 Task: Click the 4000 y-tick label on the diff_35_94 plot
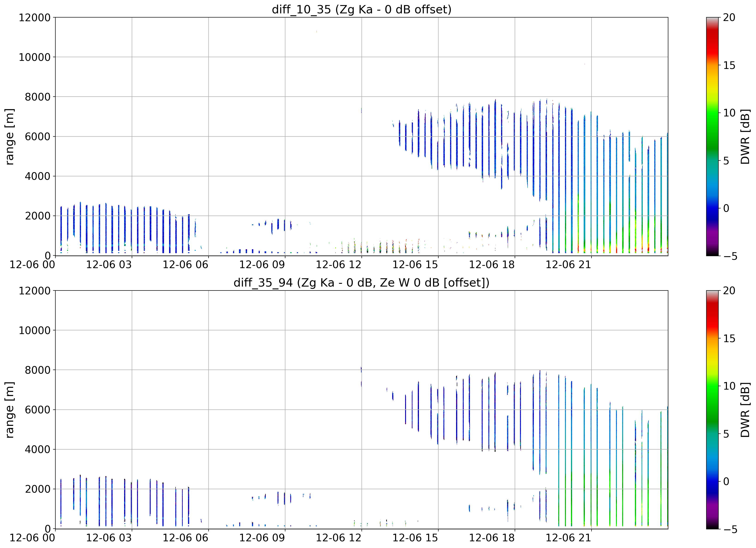38,449
